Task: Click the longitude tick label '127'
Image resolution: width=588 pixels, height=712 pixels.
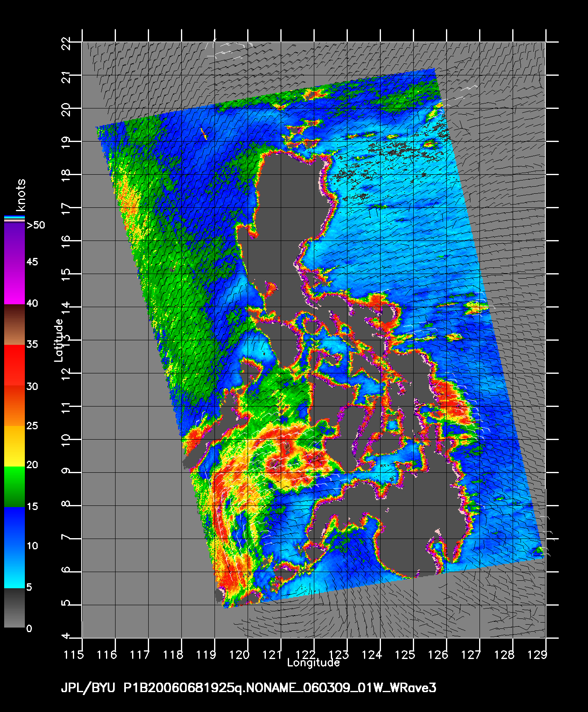Action: (x=471, y=655)
